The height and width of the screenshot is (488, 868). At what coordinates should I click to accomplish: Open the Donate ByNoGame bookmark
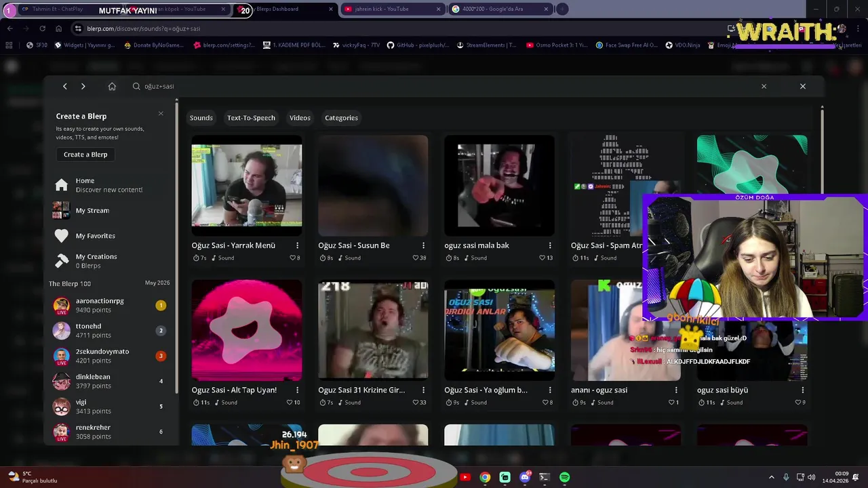(154, 45)
